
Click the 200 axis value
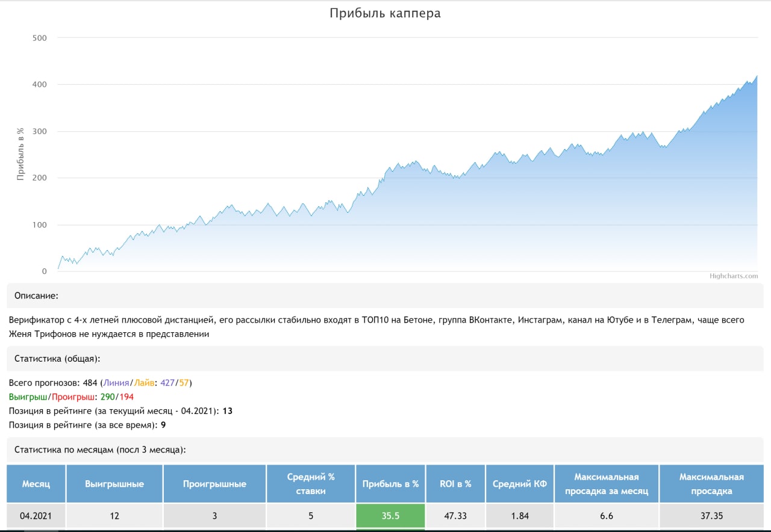40,178
